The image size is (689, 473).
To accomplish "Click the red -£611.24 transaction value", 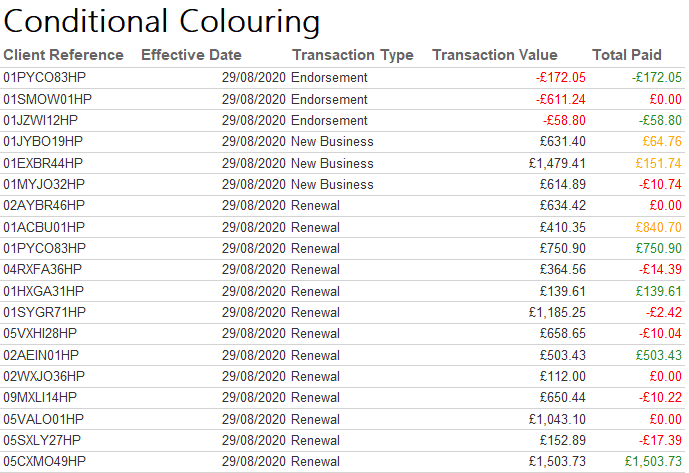I will [x=560, y=99].
